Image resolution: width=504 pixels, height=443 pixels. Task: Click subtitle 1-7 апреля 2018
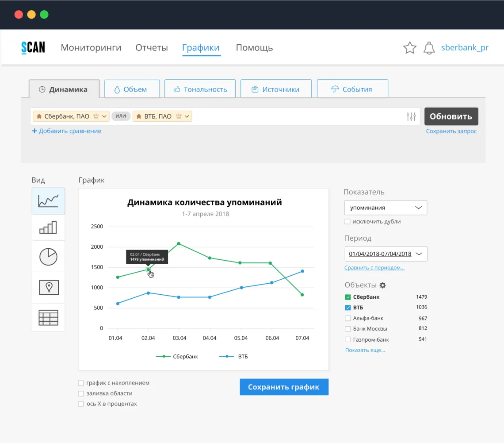pyautogui.click(x=206, y=214)
